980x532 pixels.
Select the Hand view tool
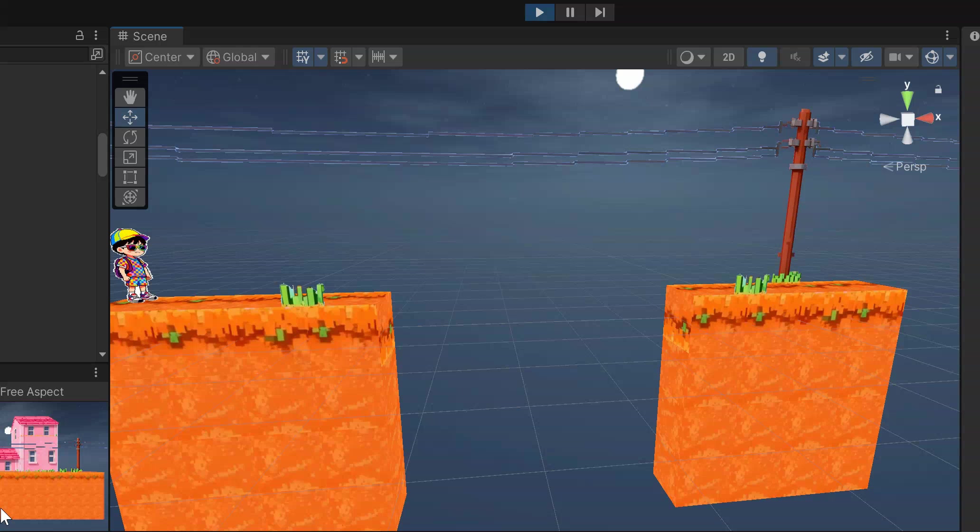130,97
